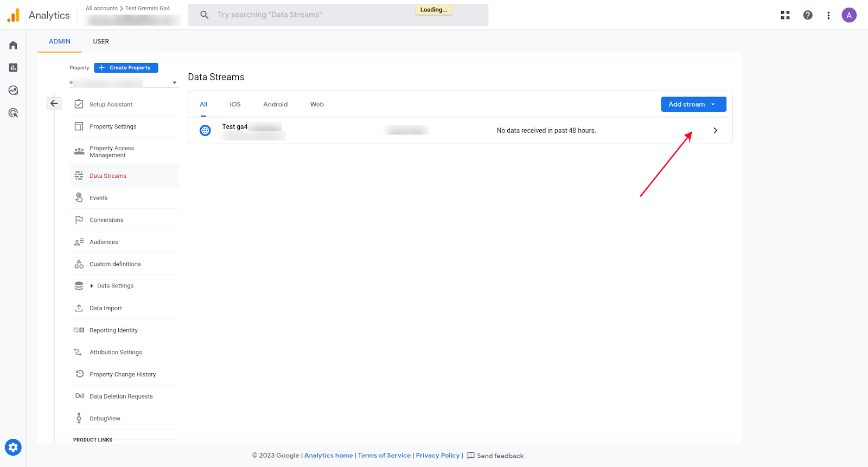Open Admin gear icon
This screenshot has width=868, height=467.
pyautogui.click(x=13, y=447)
